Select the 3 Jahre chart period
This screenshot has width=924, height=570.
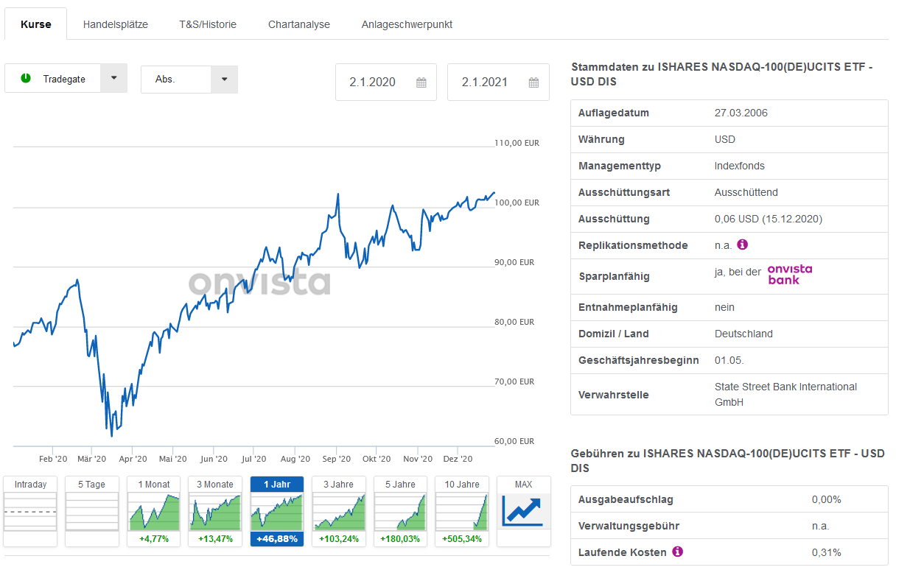338,511
